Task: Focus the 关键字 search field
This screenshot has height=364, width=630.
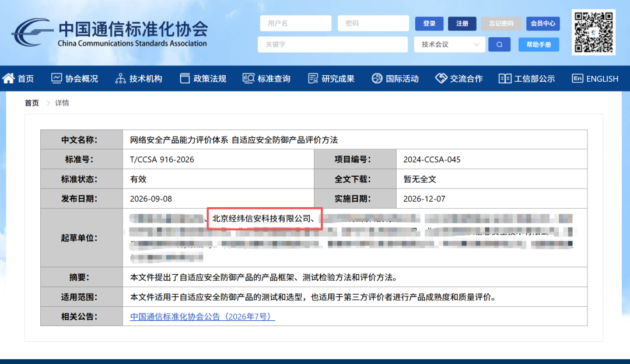Action: [332, 44]
